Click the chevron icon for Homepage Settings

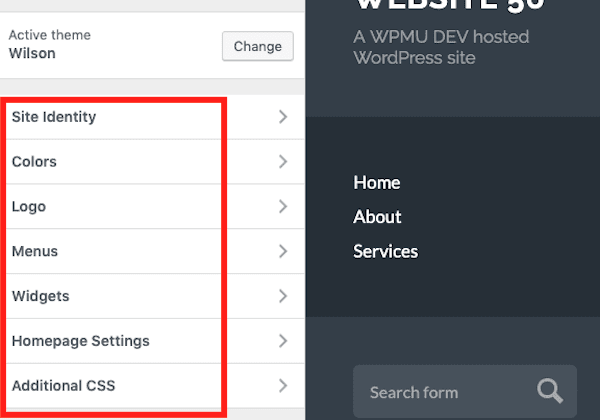[283, 341]
